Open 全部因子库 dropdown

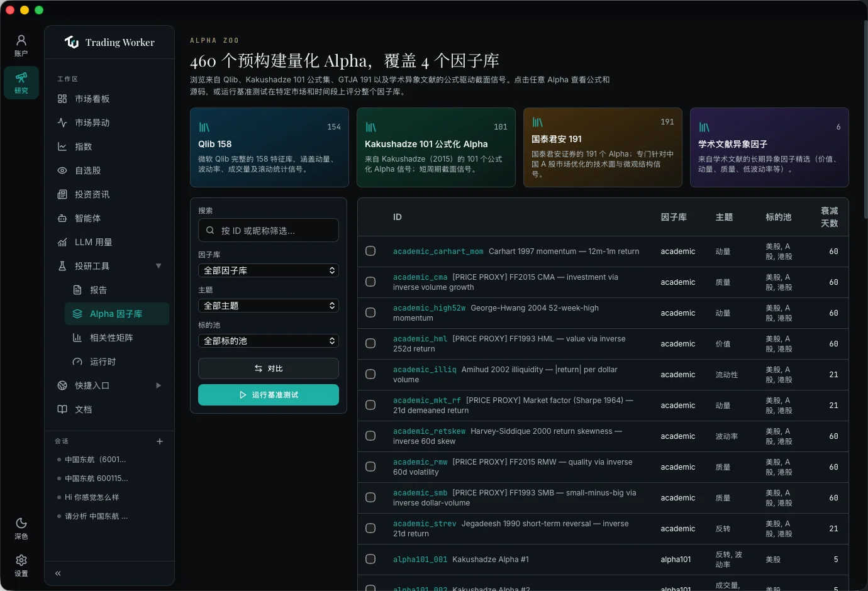tap(269, 270)
